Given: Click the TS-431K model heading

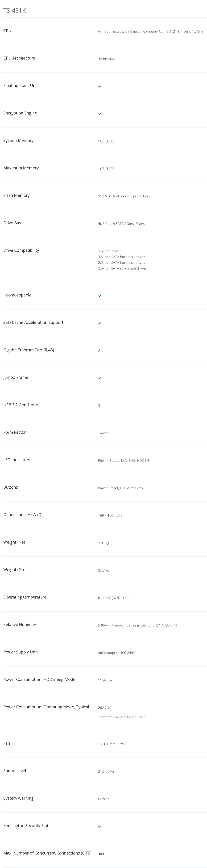Looking at the screenshot, I should click(x=14, y=10).
